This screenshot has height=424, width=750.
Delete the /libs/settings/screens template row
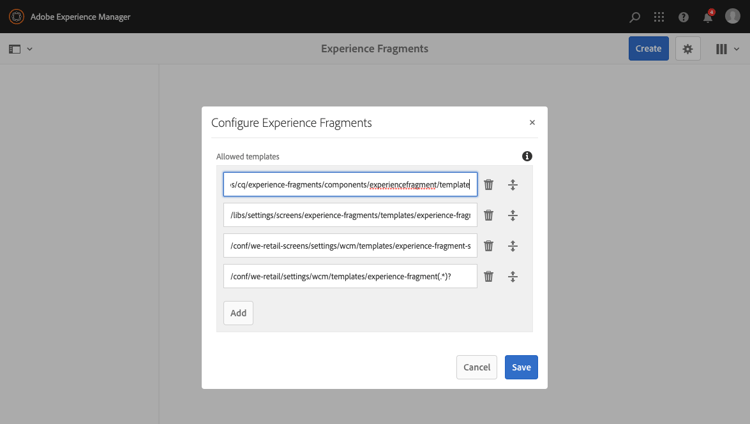click(x=488, y=215)
